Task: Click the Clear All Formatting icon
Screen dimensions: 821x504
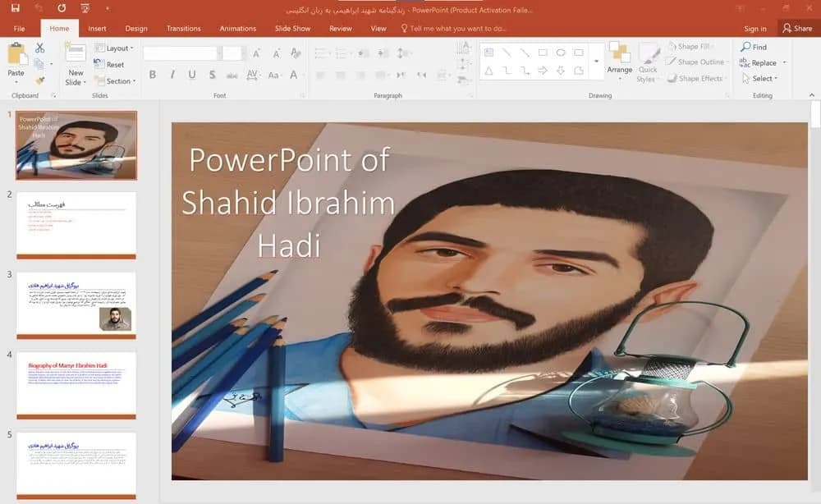Action: [296, 53]
